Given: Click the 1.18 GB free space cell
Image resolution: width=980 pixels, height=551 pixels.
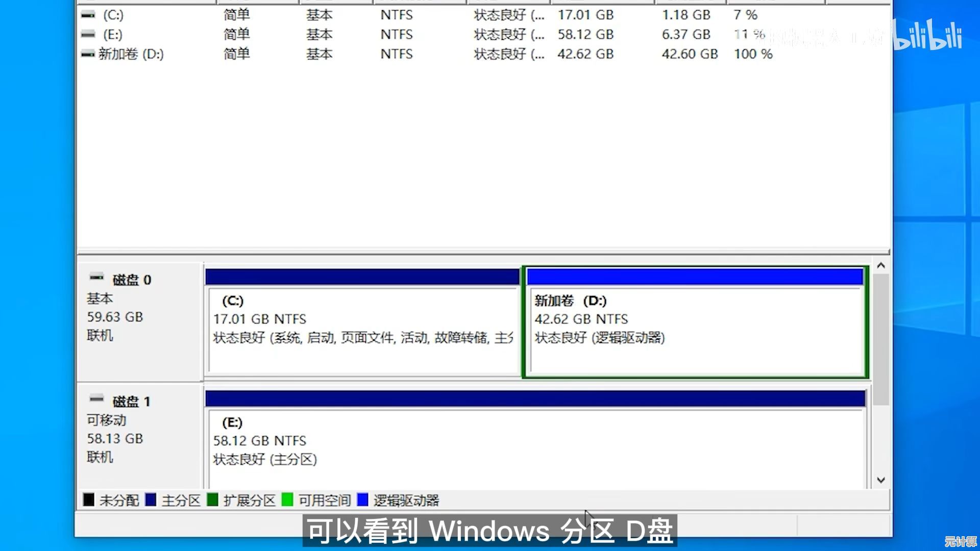Looking at the screenshot, I should click(x=686, y=15).
